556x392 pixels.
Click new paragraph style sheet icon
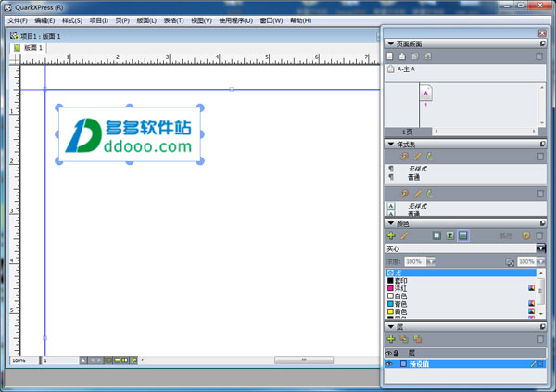(x=404, y=157)
